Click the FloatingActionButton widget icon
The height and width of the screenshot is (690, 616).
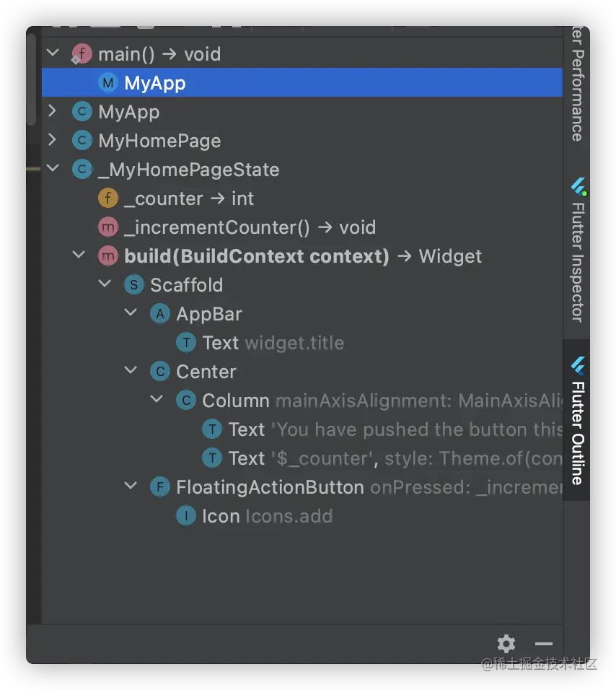159,487
